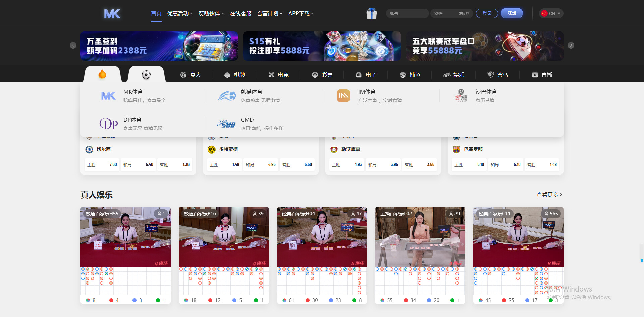Image resolution: width=644 pixels, height=317 pixels.
Task: Select the soccer ball sports tab
Action: click(x=146, y=74)
